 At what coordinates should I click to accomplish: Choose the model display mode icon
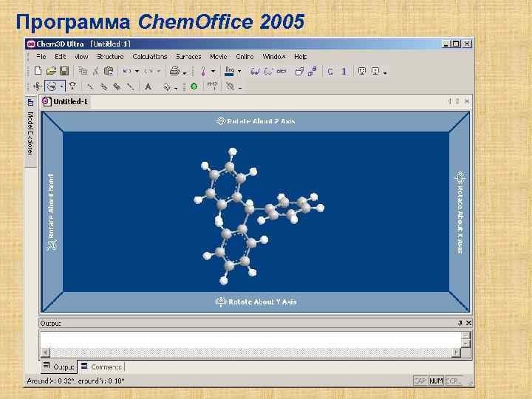203,71
